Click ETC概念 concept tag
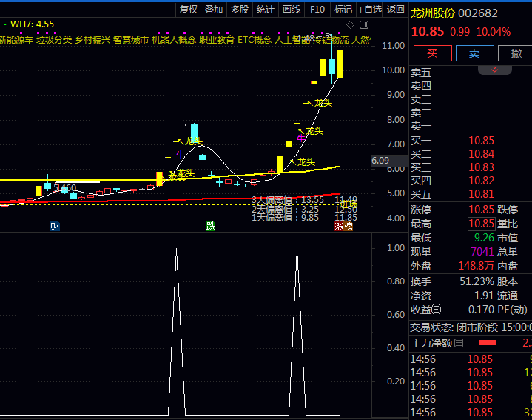Image resolution: width=532 pixels, height=420 pixels. pyautogui.click(x=255, y=40)
